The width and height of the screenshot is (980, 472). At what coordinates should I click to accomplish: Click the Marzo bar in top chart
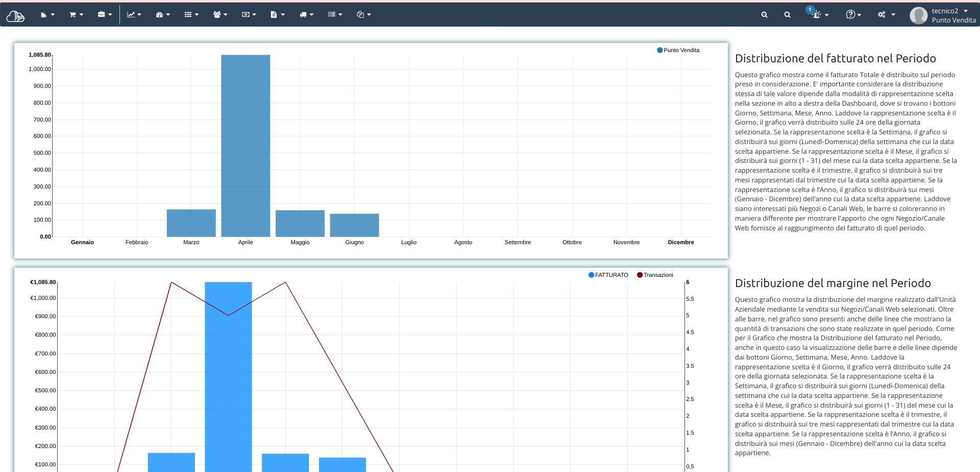(191, 223)
